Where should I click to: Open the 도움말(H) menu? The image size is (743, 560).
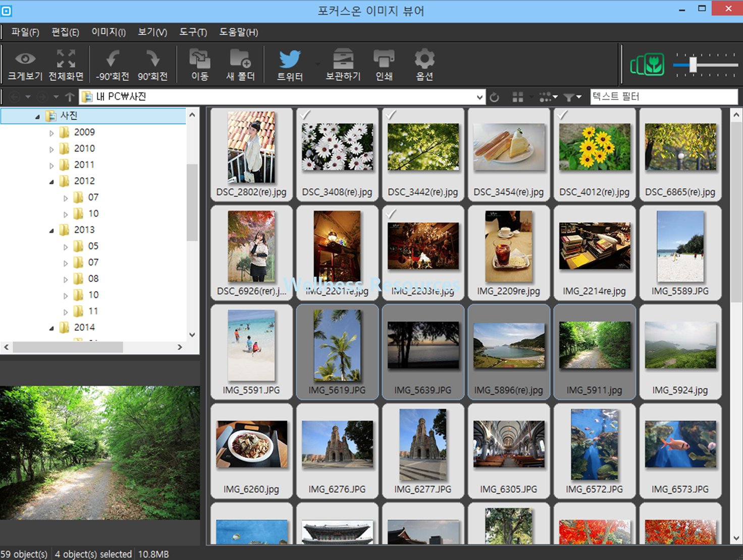pyautogui.click(x=239, y=32)
